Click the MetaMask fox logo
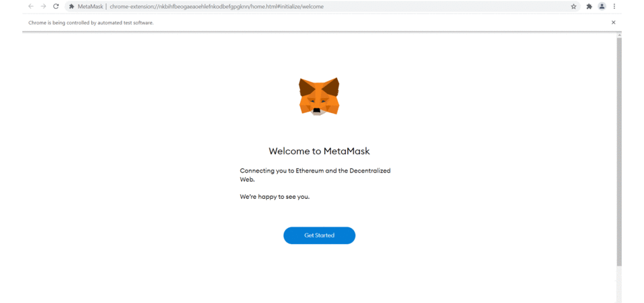644x303 pixels. [x=319, y=96]
